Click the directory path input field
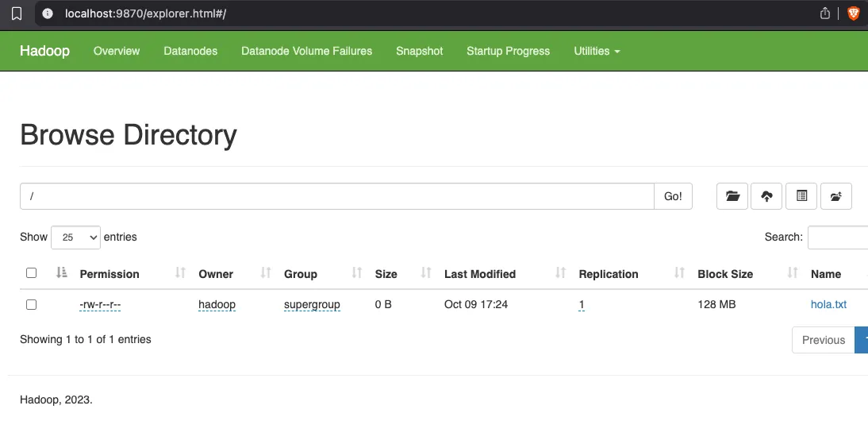Image resolution: width=868 pixels, height=444 pixels. pos(336,196)
